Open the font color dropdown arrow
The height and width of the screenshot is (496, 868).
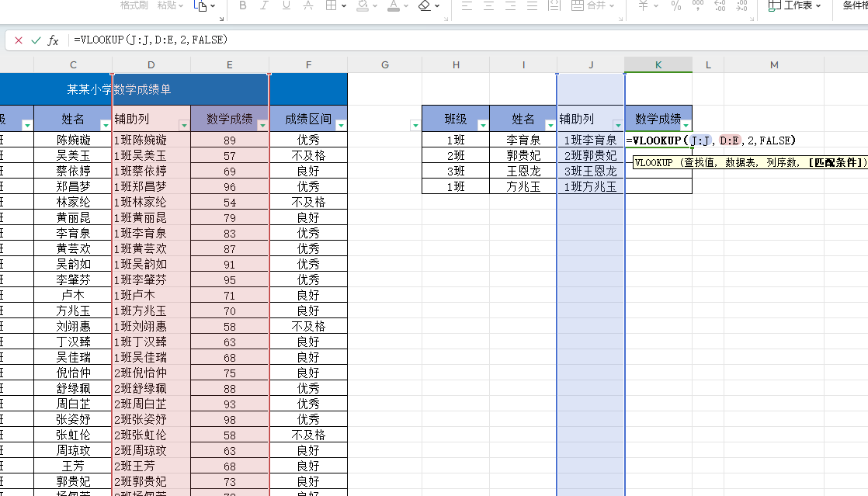406,6
